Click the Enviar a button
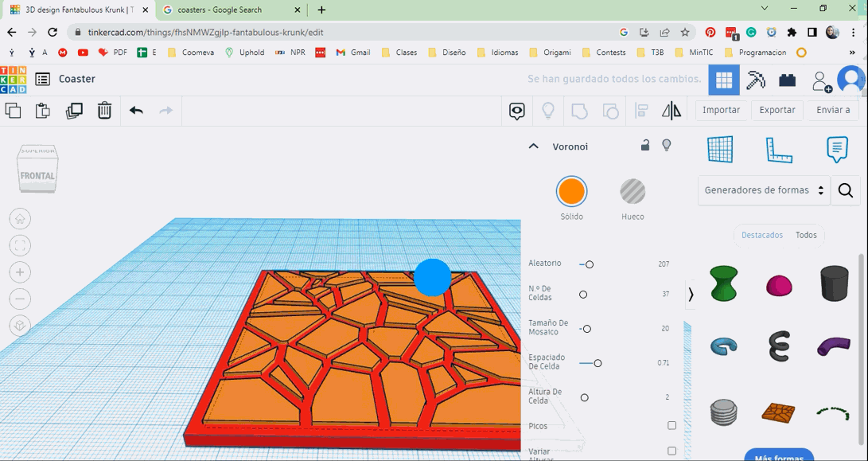Image resolution: width=868 pixels, height=461 pixels. (x=833, y=110)
